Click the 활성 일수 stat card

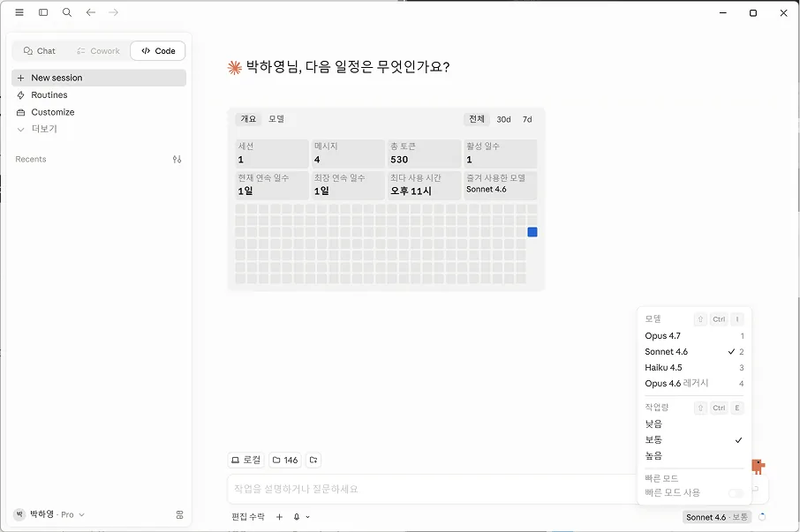(500, 154)
